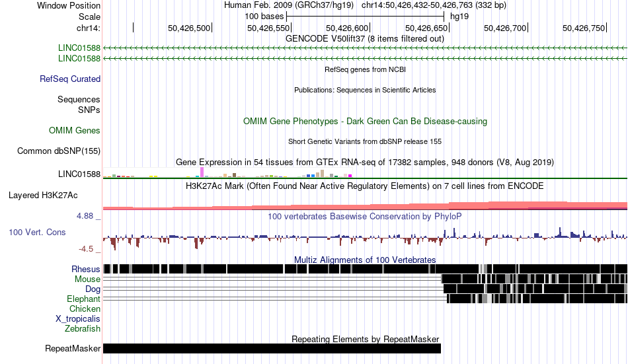The height and width of the screenshot is (364, 628).
Task: Click the 50,426,550 ruler position
Action: click(268, 28)
